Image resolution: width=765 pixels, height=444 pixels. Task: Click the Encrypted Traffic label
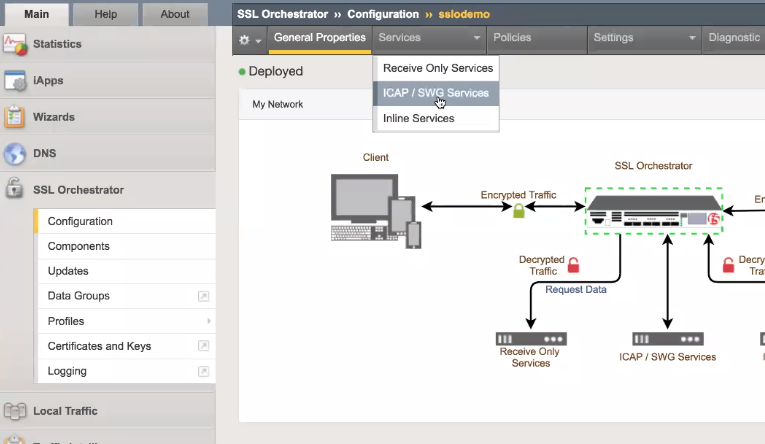518,195
